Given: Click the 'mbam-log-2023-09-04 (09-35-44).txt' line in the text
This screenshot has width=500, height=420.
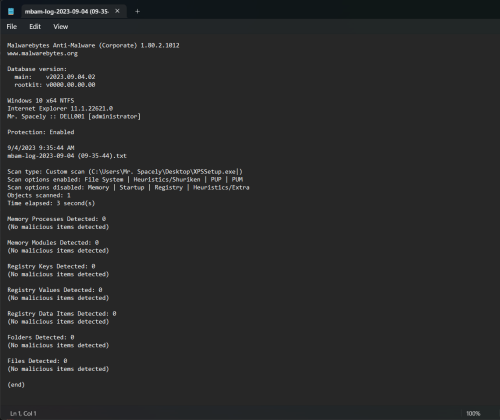Looking at the screenshot, I should click(67, 156).
